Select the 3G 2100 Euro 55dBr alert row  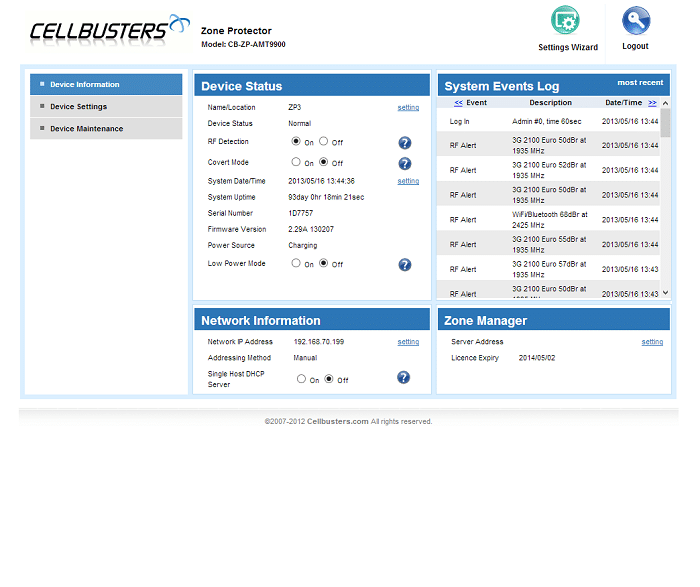pyautogui.click(x=548, y=245)
